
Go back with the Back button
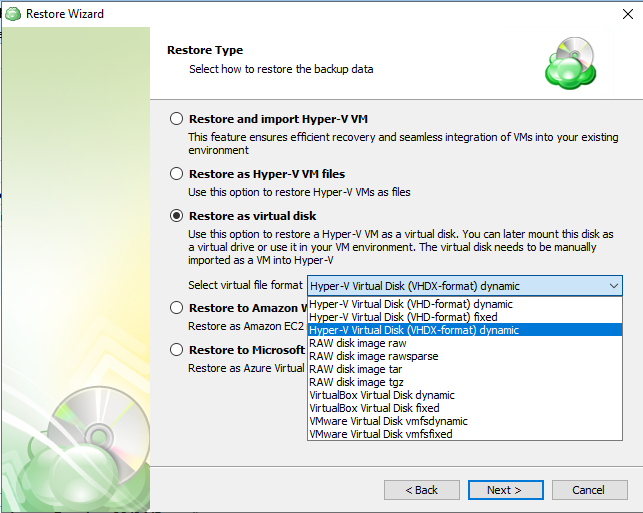pyautogui.click(x=422, y=490)
